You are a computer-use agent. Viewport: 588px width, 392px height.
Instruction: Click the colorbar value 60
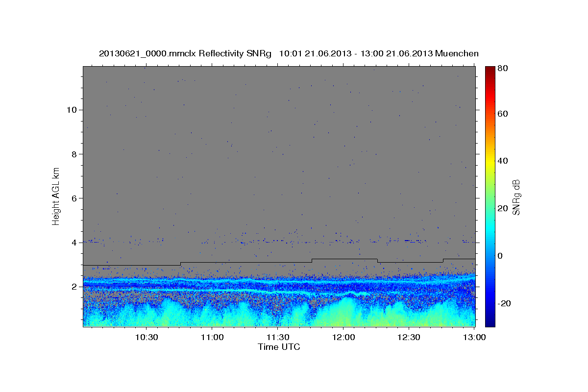click(503, 114)
